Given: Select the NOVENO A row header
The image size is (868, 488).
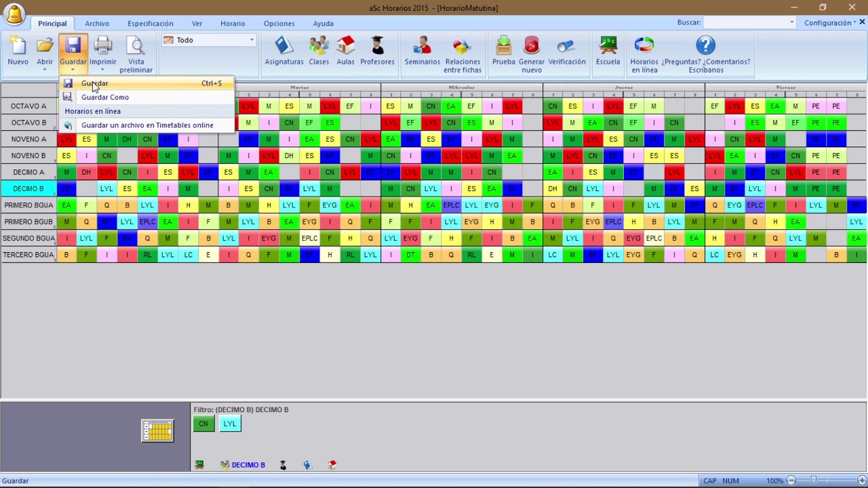Looking at the screenshot, I should (28, 140).
